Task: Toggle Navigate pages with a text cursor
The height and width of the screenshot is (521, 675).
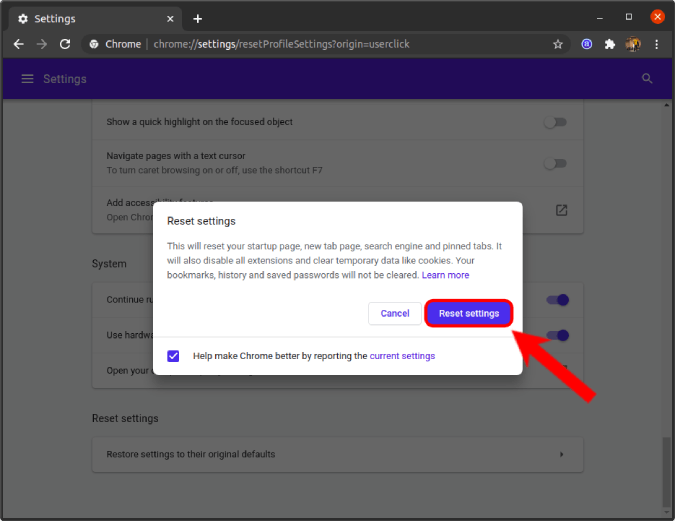Action: [555, 164]
